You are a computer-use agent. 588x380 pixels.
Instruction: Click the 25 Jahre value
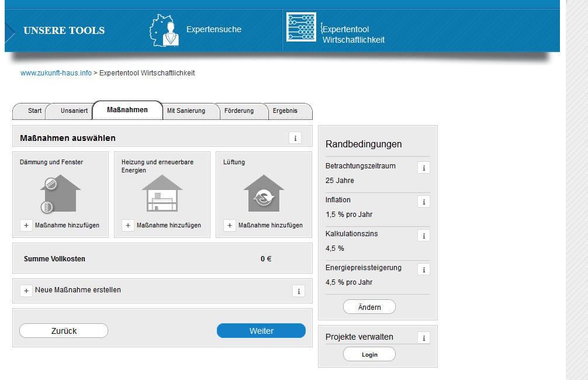[x=340, y=181]
